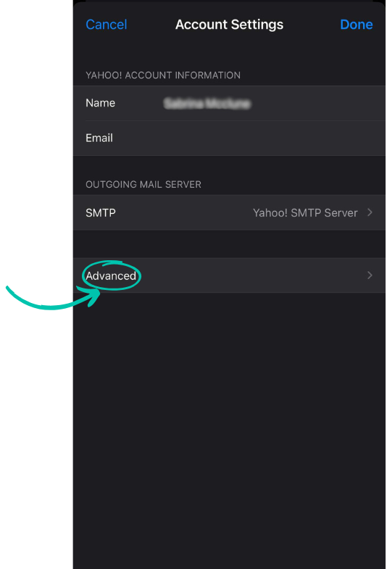
Task: Click into the empty Email value field
Action: 268,138
